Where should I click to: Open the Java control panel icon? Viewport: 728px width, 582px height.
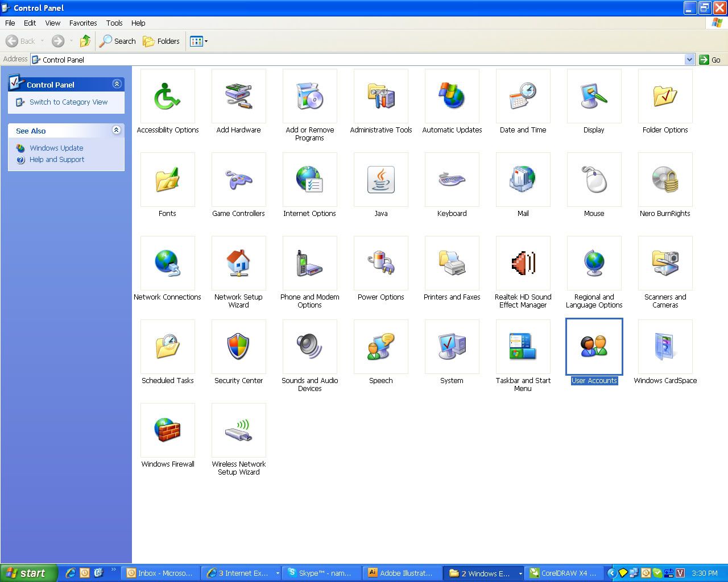(x=381, y=180)
